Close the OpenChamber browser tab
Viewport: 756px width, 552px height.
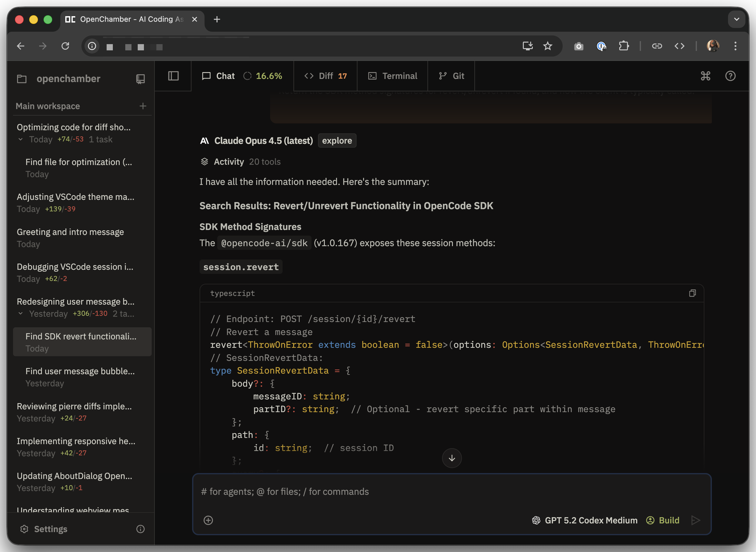[195, 19]
